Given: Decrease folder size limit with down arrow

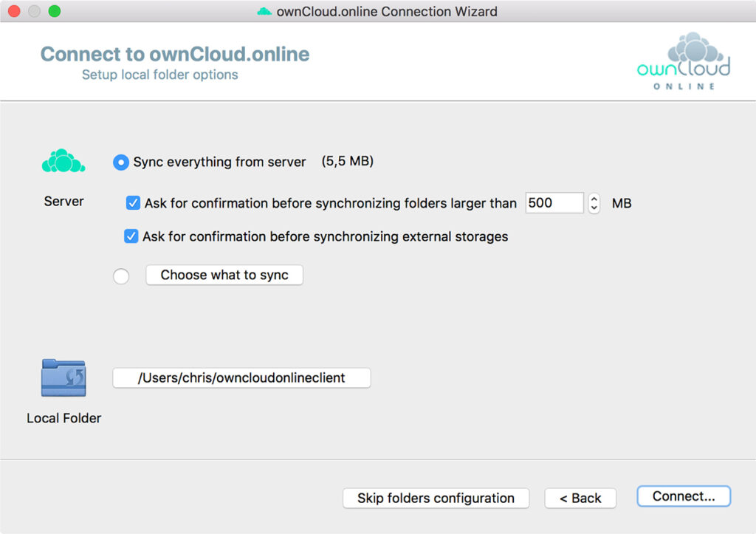Looking at the screenshot, I should pos(594,208).
